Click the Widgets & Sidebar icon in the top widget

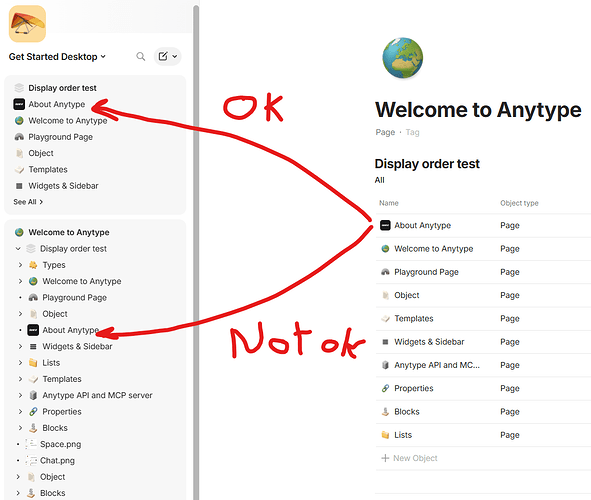19,186
